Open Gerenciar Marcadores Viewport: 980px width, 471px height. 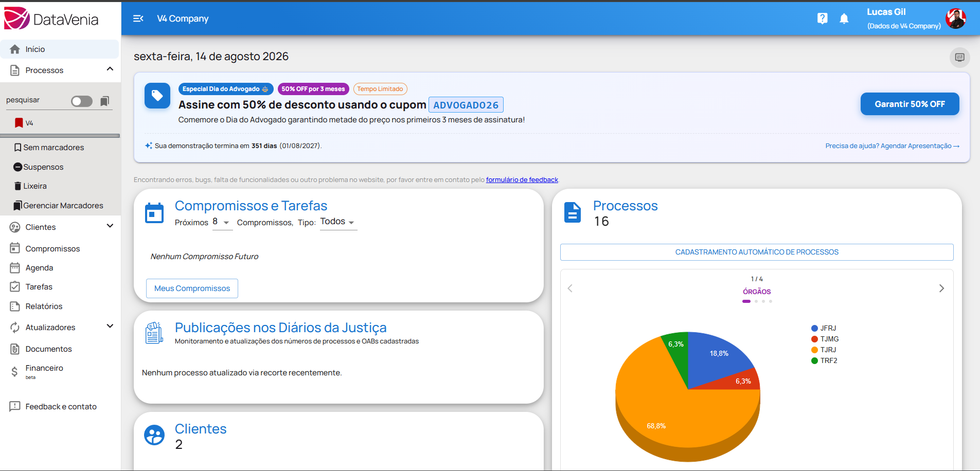(59, 206)
